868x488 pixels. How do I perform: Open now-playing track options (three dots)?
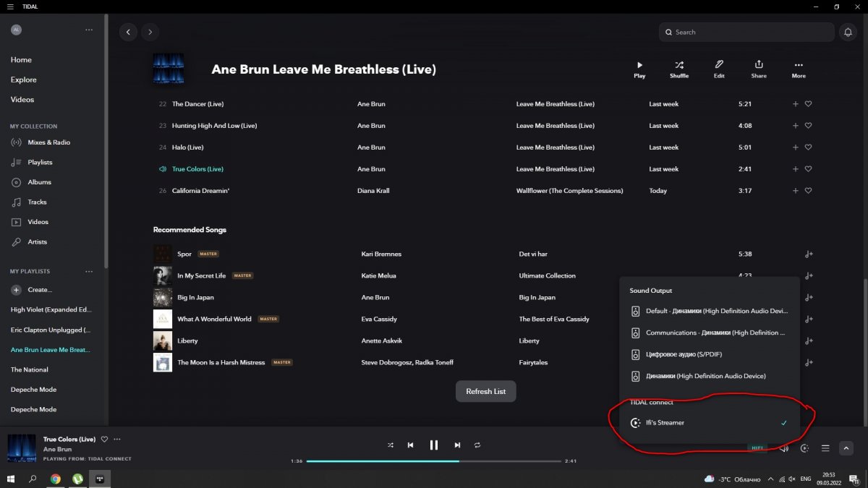pos(117,440)
